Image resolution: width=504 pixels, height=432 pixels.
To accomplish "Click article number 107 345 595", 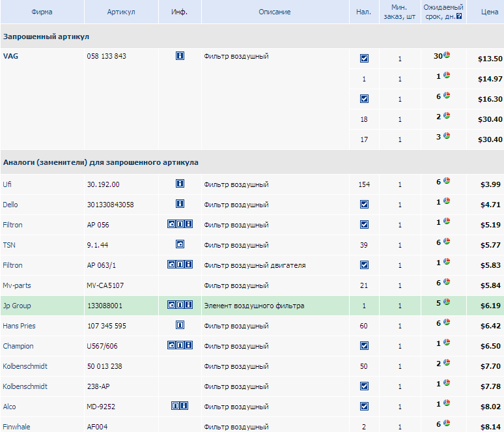I will click(107, 326).
